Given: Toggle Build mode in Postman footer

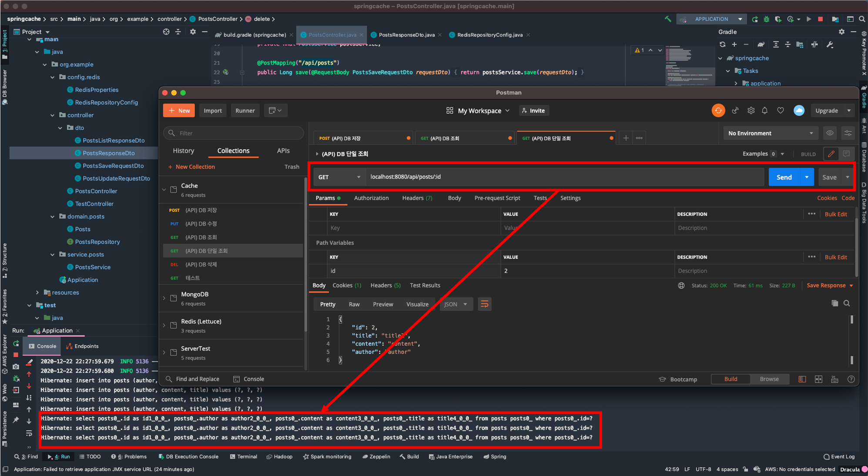Looking at the screenshot, I should [x=731, y=379].
